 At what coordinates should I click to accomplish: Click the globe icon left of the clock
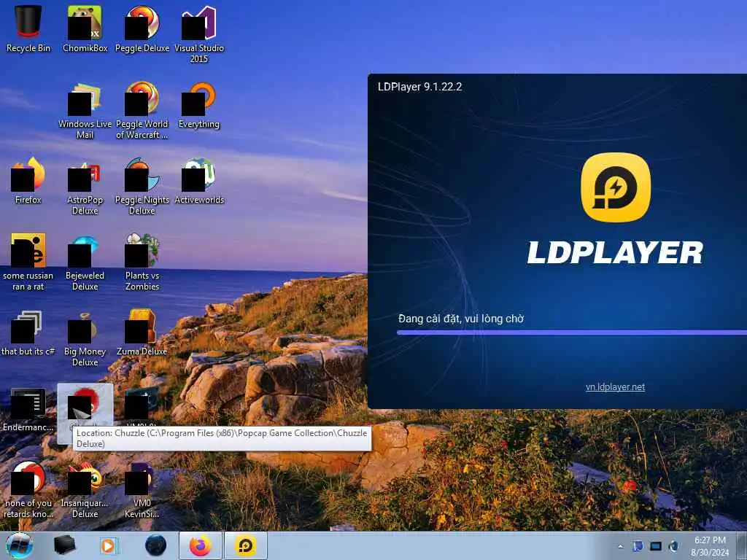tap(673, 546)
